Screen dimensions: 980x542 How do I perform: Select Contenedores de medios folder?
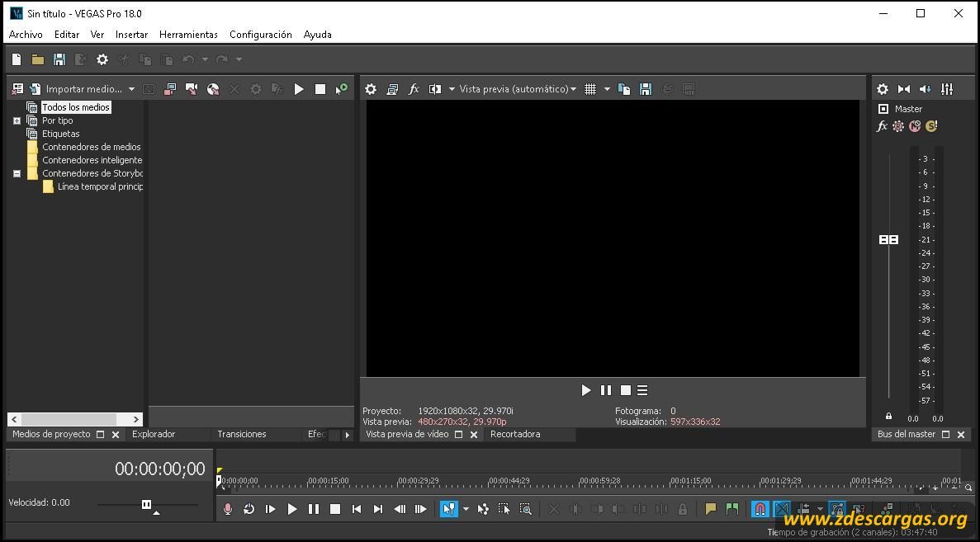click(x=92, y=148)
